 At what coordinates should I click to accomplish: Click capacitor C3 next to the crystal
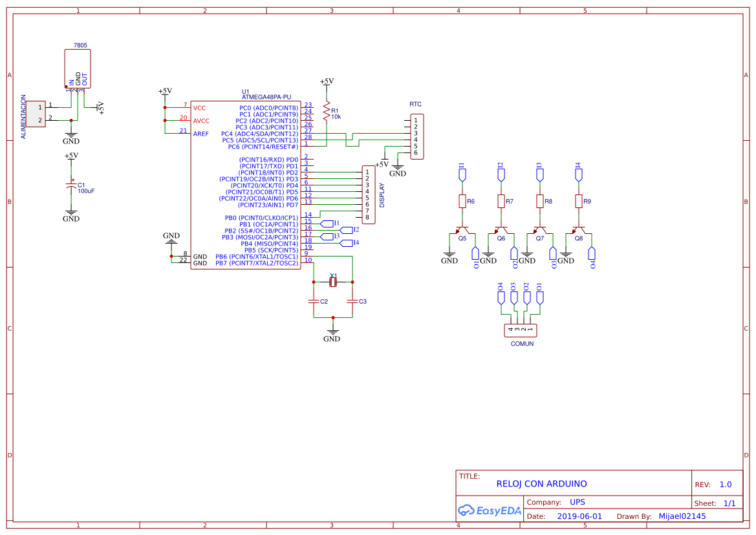click(352, 301)
